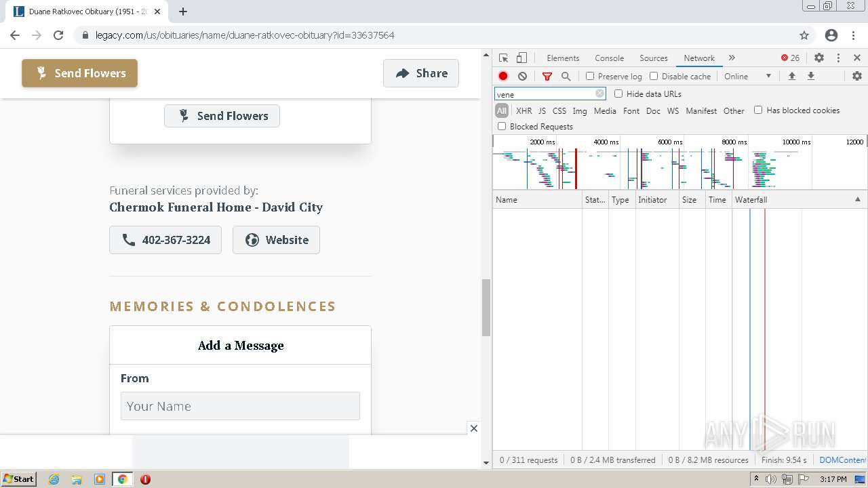Image resolution: width=868 pixels, height=488 pixels.
Task: Click the Share button
Action: tap(421, 73)
